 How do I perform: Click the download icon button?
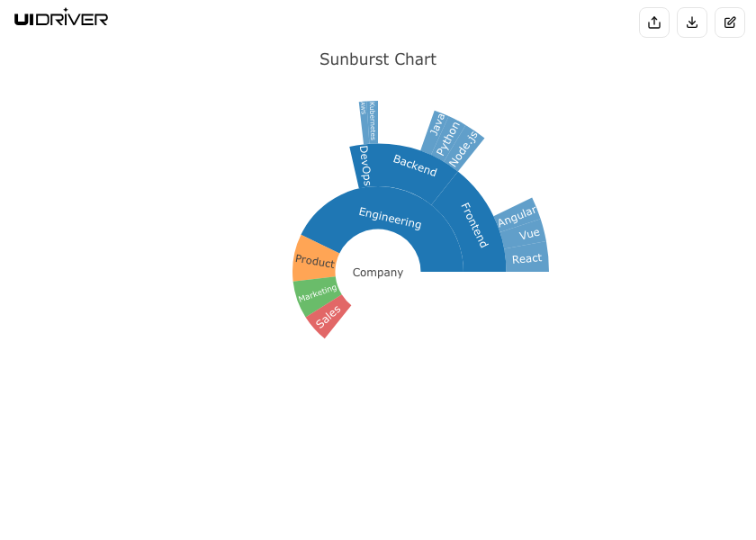[692, 22]
